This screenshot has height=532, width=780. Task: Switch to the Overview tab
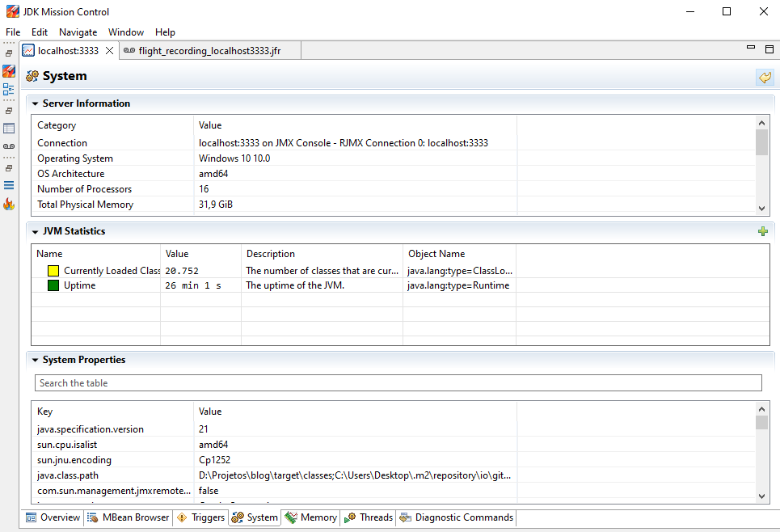coord(53,517)
